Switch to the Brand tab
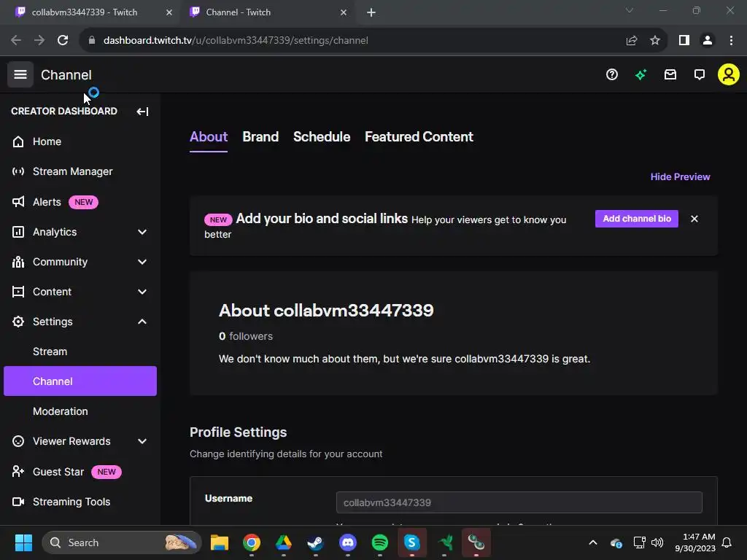This screenshot has width=747, height=560. (x=260, y=136)
